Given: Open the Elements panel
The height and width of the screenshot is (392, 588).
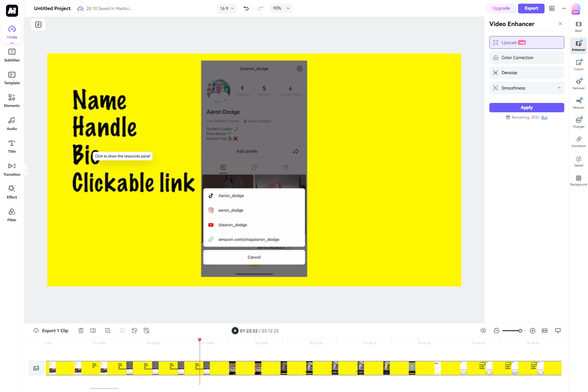Looking at the screenshot, I should (12, 100).
